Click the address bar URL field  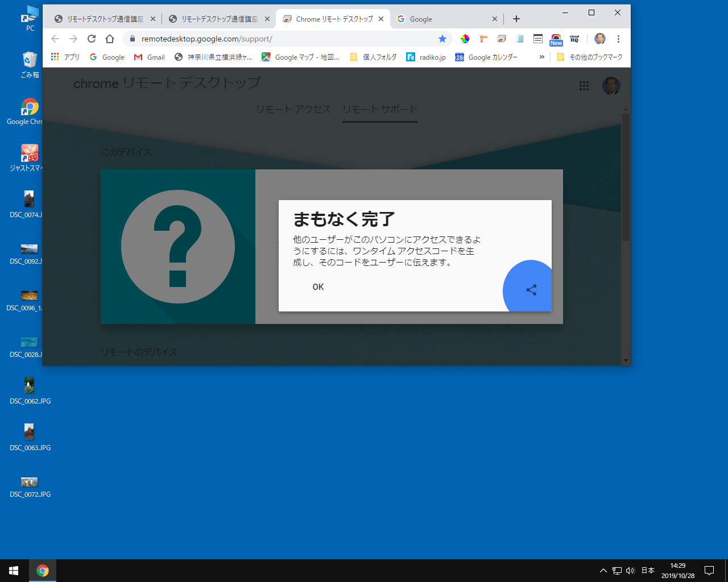click(287, 39)
